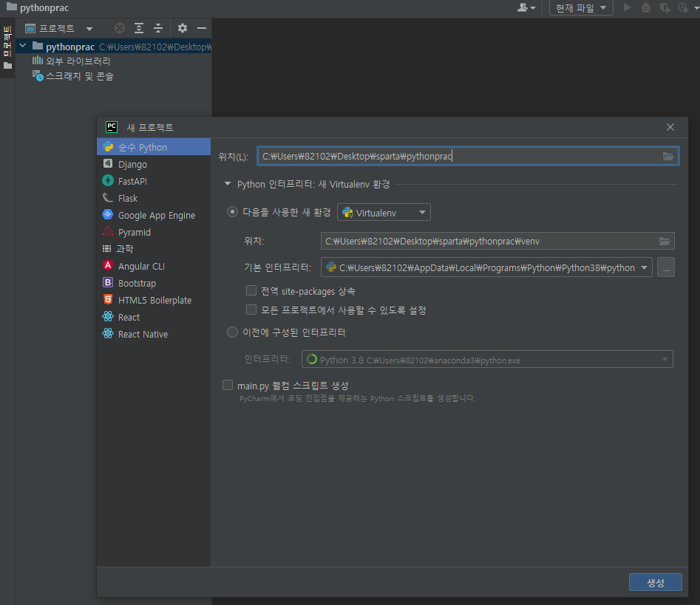700x605 pixels.
Task: Select Google App Engine project type
Action: 154,215
